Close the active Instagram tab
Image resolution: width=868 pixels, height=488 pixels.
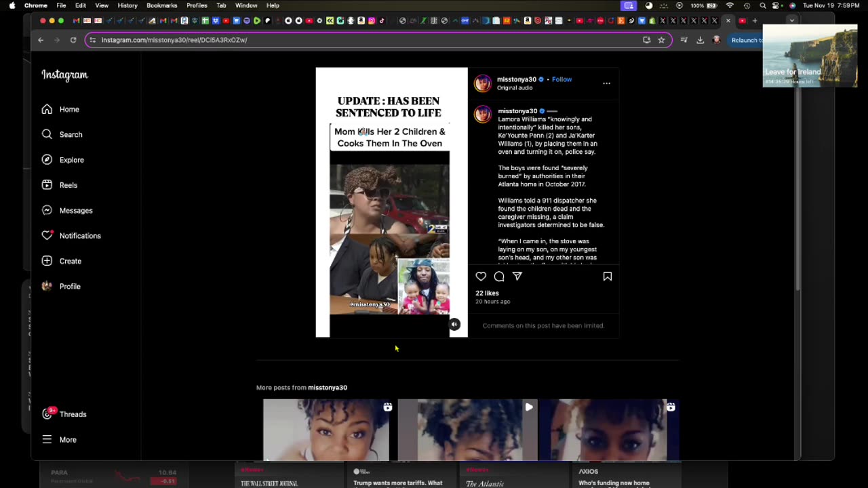click(x=728, y=21)
